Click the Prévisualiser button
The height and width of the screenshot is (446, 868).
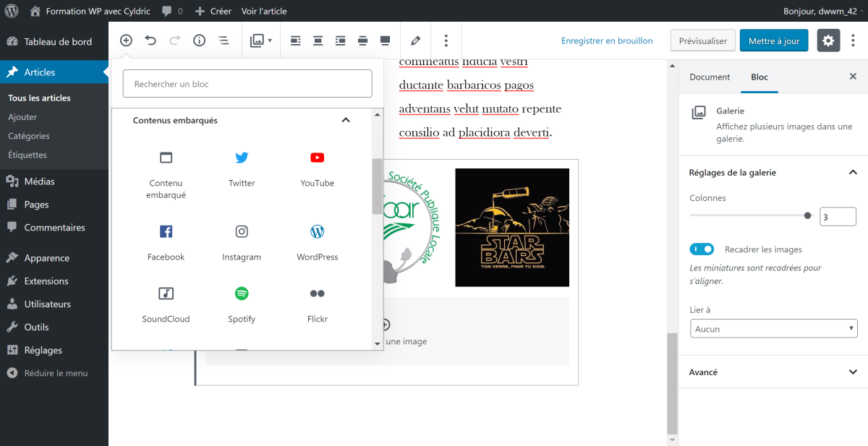tap(703, 40)
